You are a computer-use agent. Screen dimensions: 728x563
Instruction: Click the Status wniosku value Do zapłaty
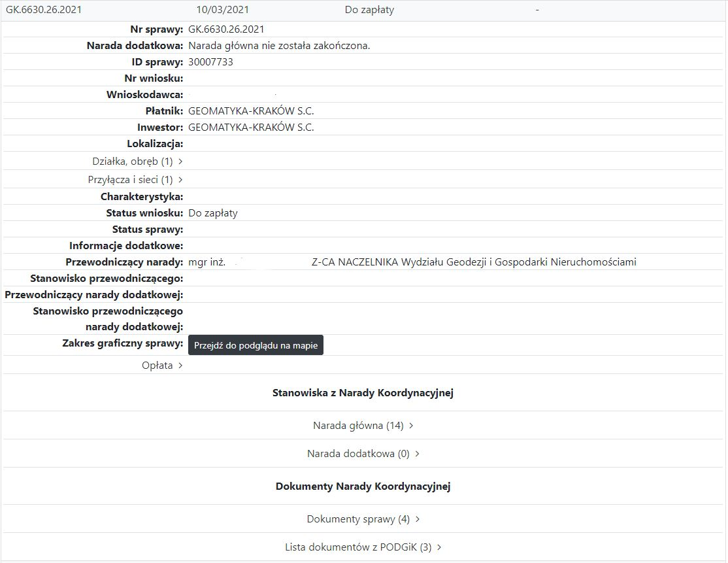coord(213,213)
